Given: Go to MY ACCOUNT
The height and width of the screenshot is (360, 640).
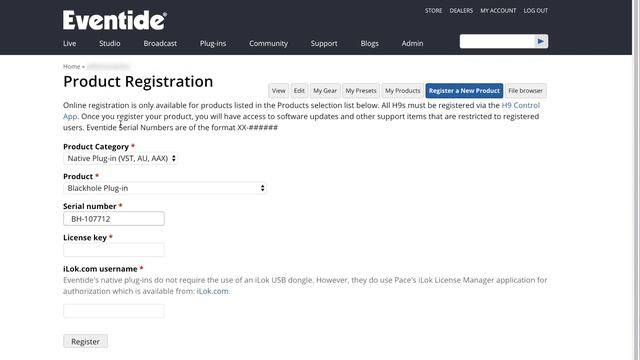Looking at the screenshot, I should [498, 11].
